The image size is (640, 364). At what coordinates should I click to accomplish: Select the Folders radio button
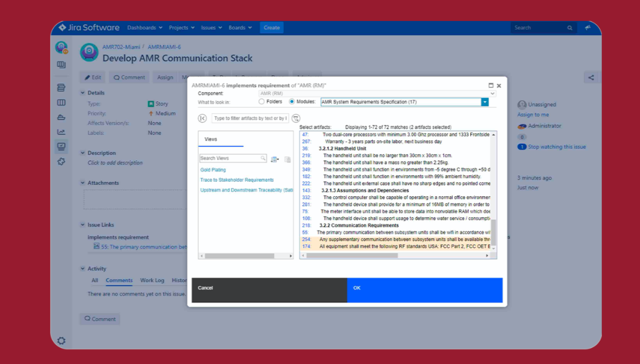[x=262, y=102]
